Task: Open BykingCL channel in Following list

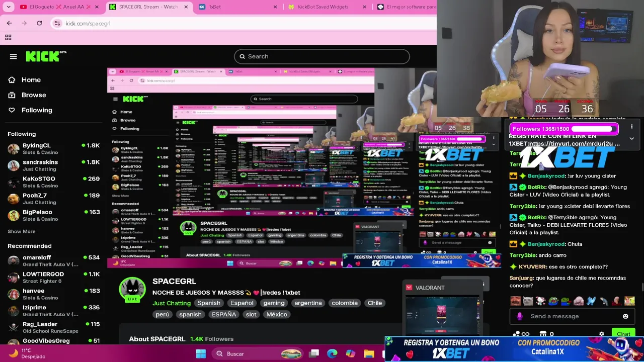Action: 54,149
